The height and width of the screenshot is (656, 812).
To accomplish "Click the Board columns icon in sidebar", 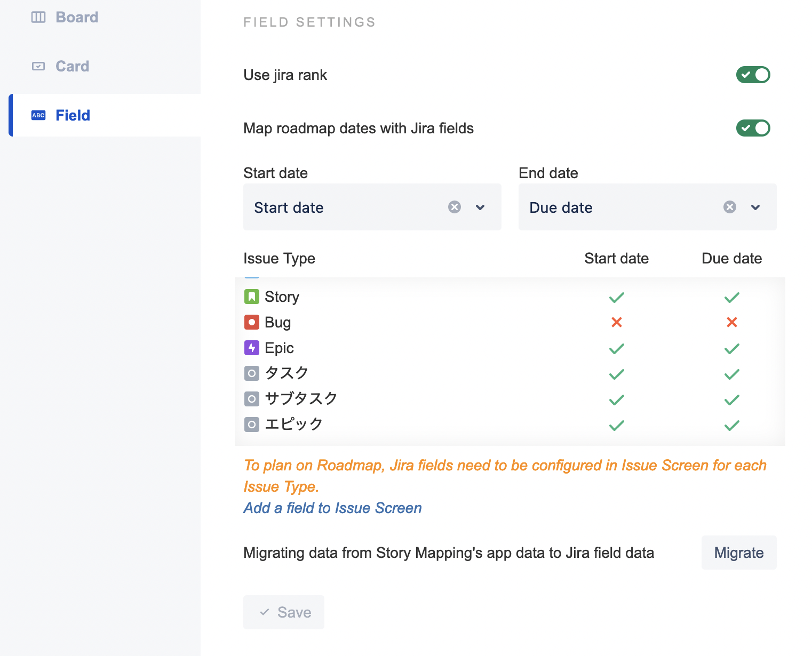I will 38,17.
